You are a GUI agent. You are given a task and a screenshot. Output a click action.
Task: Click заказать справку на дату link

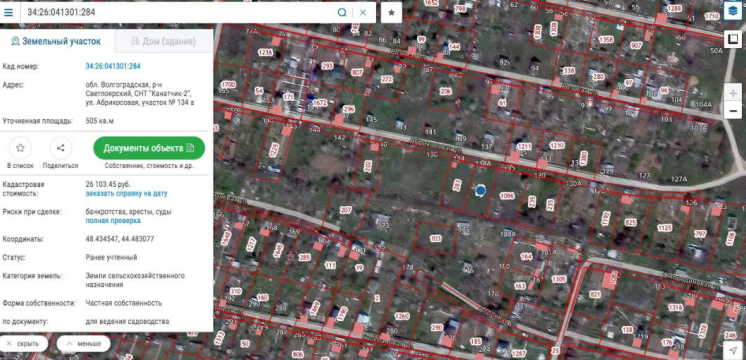(127, 194)
